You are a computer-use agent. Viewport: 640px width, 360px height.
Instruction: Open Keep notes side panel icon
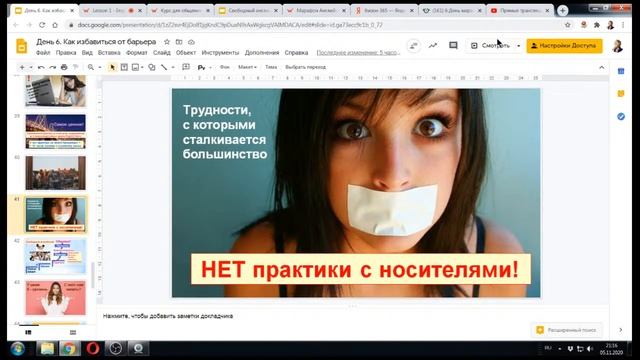pyautogui.click(x=621, y=93)
